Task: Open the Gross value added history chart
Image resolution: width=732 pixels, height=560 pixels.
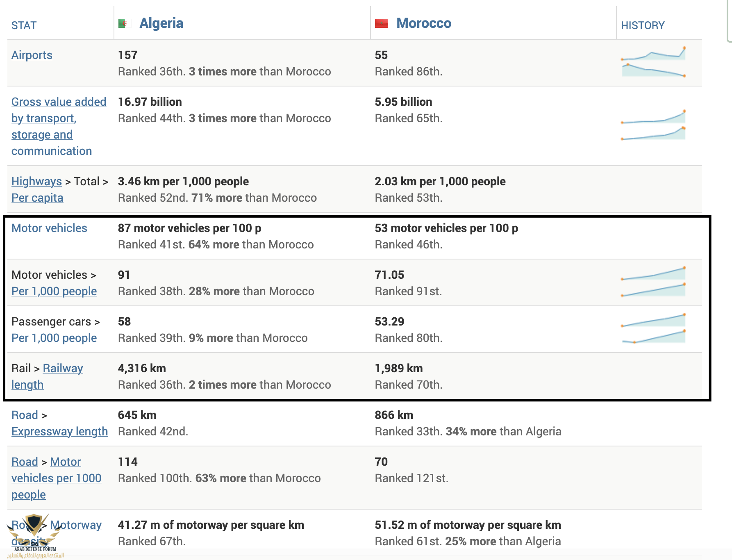Action: [x=653, y=125]
